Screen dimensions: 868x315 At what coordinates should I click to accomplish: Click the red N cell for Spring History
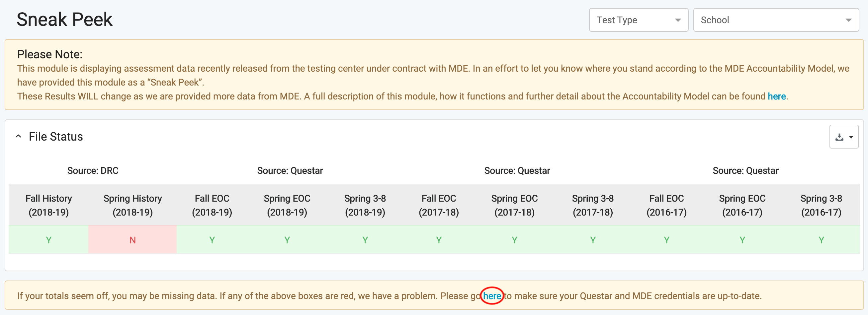pyautogui.click(x=132, y=240)
